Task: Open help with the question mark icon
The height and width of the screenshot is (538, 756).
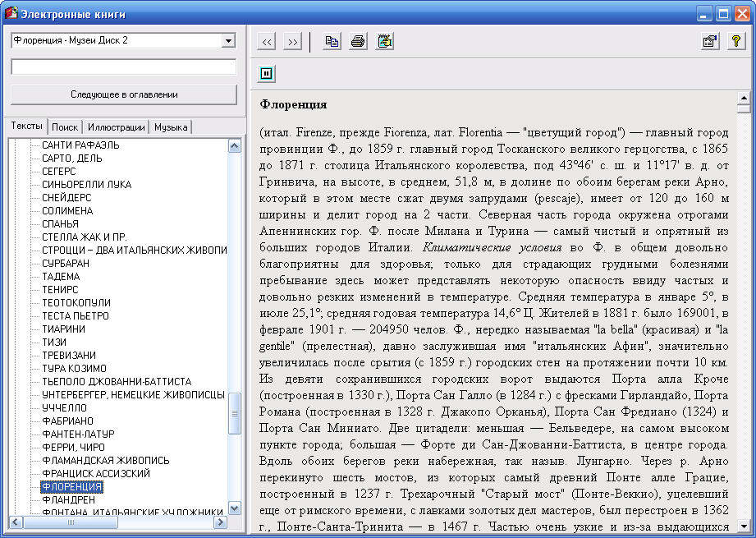Action: (x=736, y=42)
